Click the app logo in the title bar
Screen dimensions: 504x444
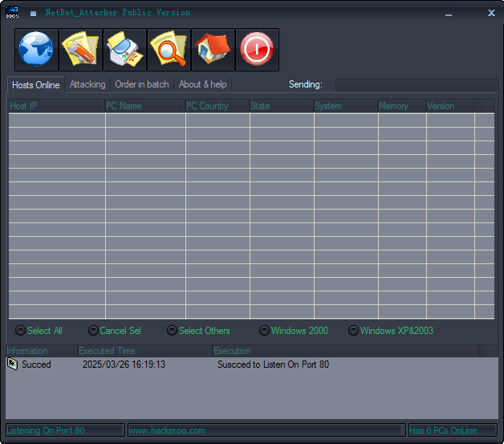12,13
